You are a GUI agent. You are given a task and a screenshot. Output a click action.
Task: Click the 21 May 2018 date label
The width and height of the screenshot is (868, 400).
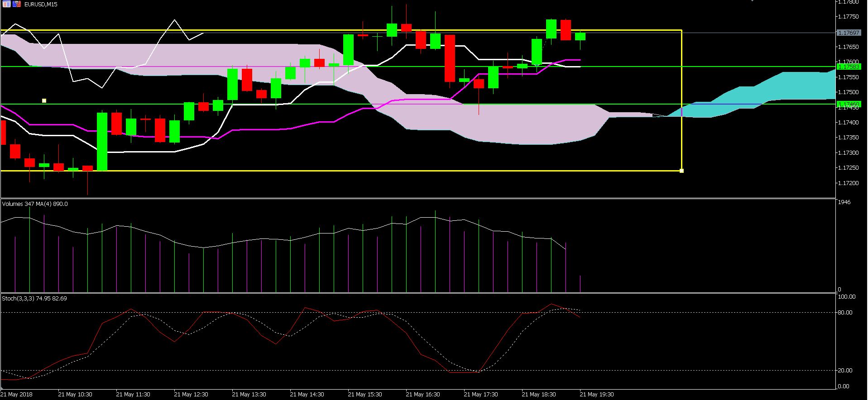pos(16,395)
